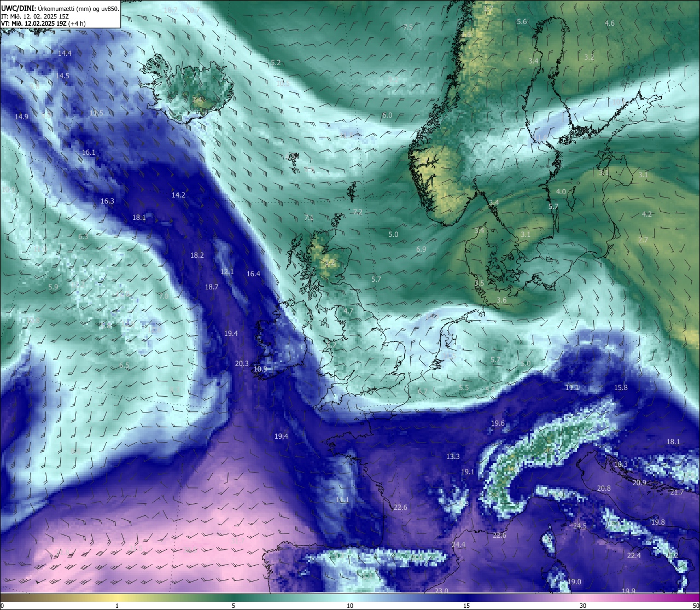Select the 19.8 value on the map
The image size is (700, 610).
658,522
